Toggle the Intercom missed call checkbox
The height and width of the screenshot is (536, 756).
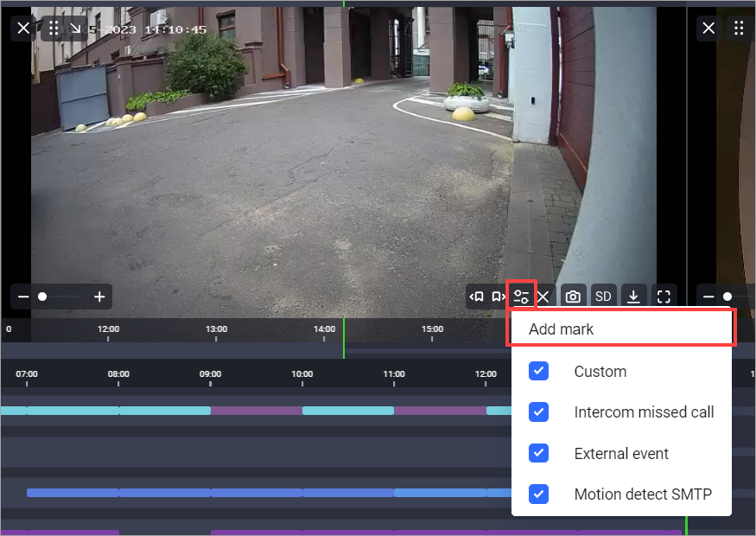pos(538,412)
